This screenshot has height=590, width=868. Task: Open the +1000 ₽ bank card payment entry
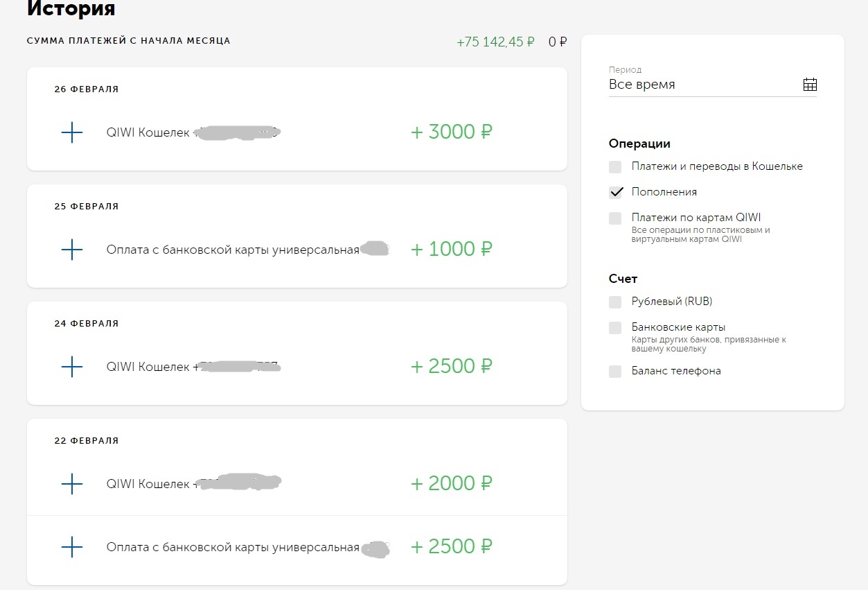(x=296, y=250)
